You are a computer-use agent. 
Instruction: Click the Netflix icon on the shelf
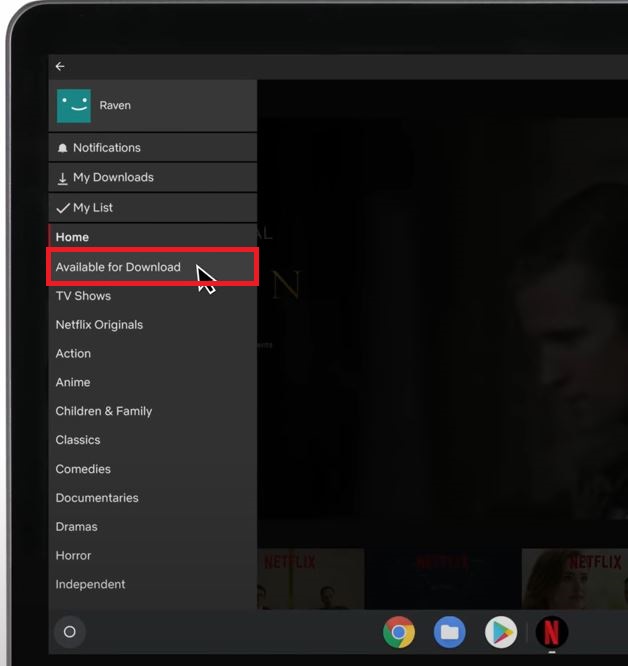tap(552, 632)
